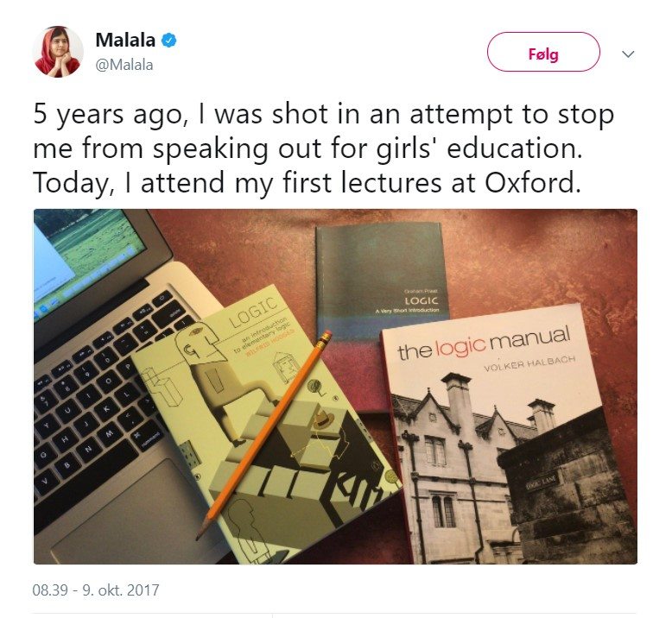The image size is (672, 618).
Task: Click "the logic manual" book title in photo
Action: click(484, 343)
